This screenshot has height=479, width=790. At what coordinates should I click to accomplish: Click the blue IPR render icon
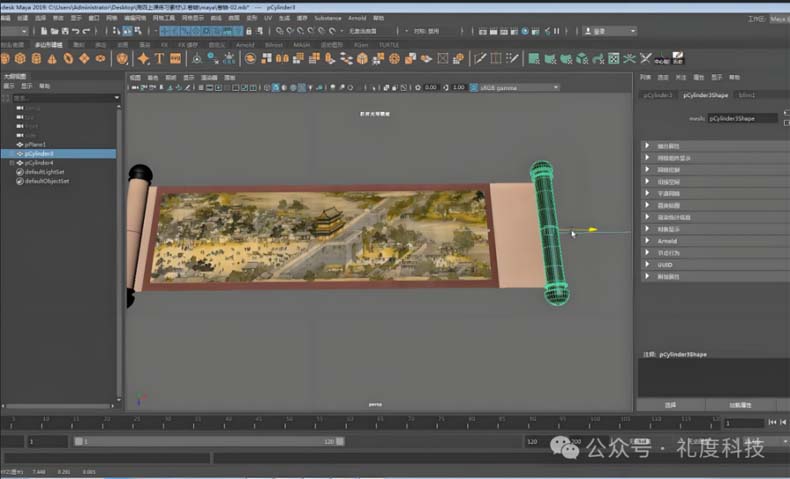[x=524, y=31]
